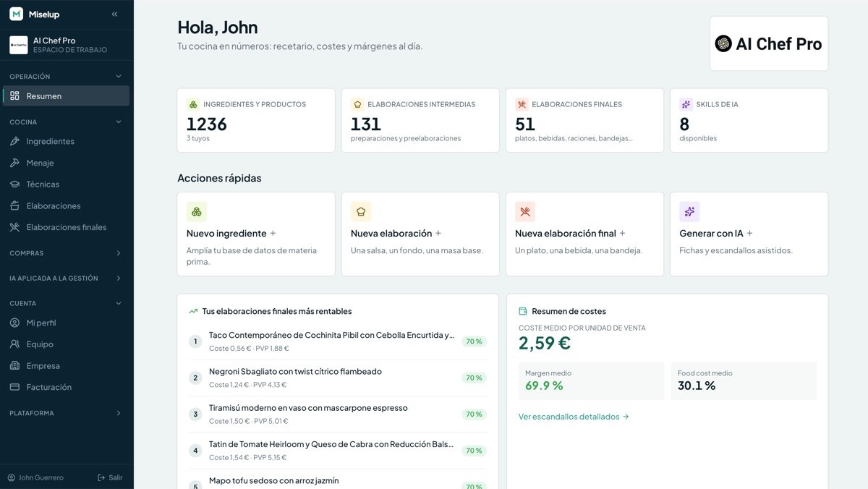Open Negroni Sbagliato ranked item
Viewport: 868px width, 489px height.
point(338,378)
